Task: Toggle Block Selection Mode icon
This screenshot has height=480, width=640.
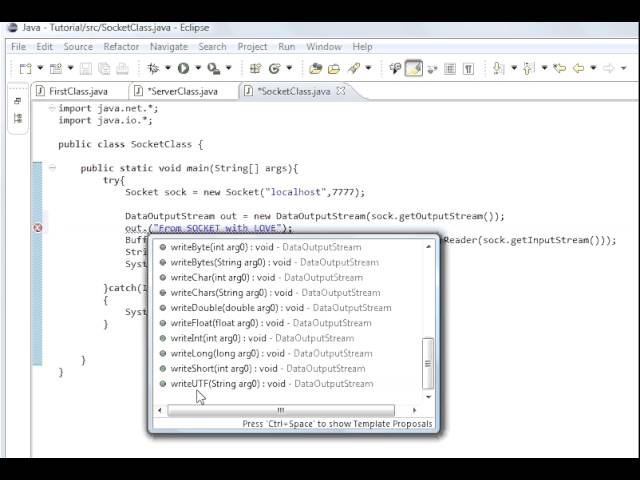Action: [450, 68]
